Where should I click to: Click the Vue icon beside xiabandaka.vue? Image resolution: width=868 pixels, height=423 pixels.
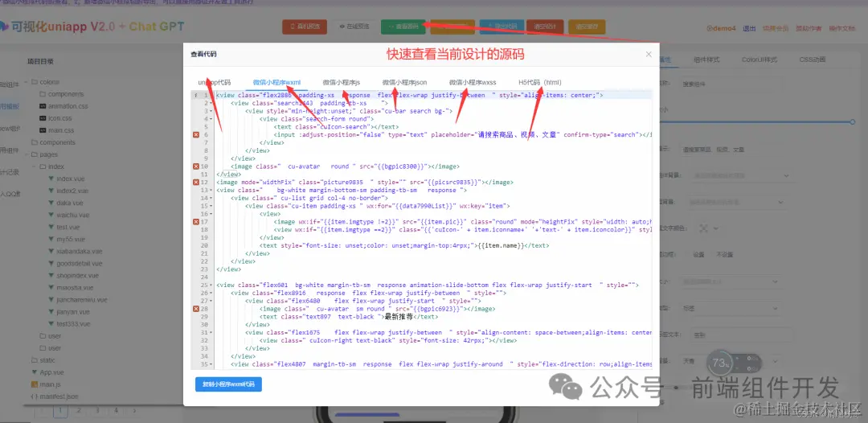(x=51, y=252)
